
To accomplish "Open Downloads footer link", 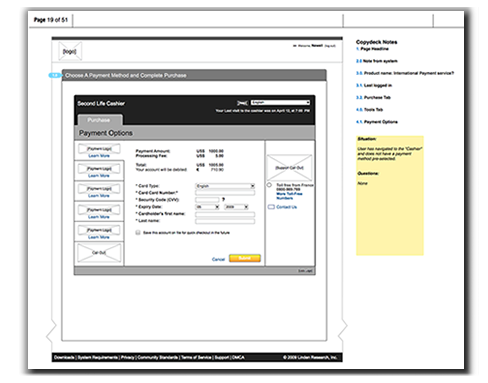I will [x=64, y=357].
